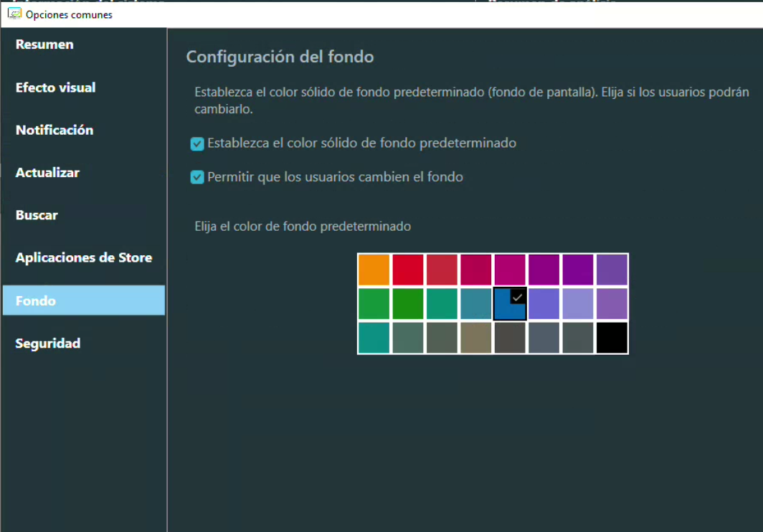763x532 pixels.
Task: Pick the periwinkle blue swatch beside the selected one
Action: click(x=544, y=304)
